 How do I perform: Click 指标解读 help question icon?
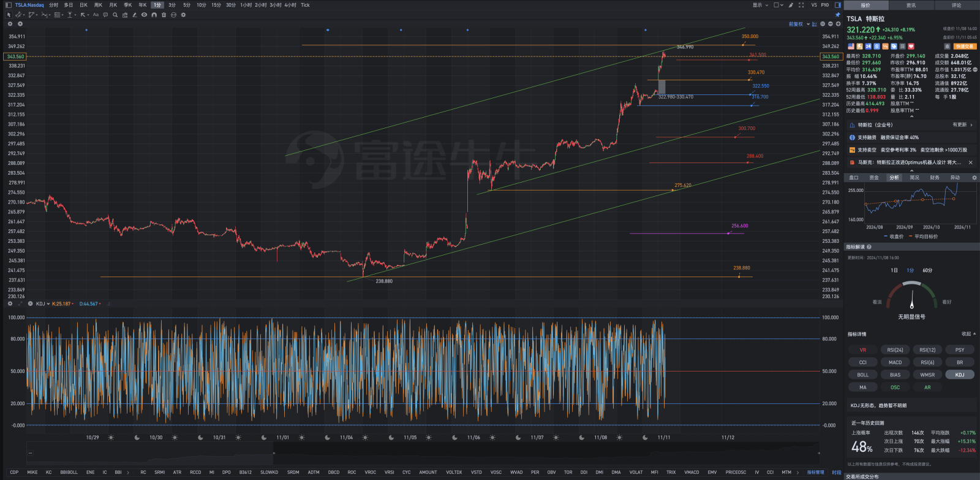click(x=869, y=247)
